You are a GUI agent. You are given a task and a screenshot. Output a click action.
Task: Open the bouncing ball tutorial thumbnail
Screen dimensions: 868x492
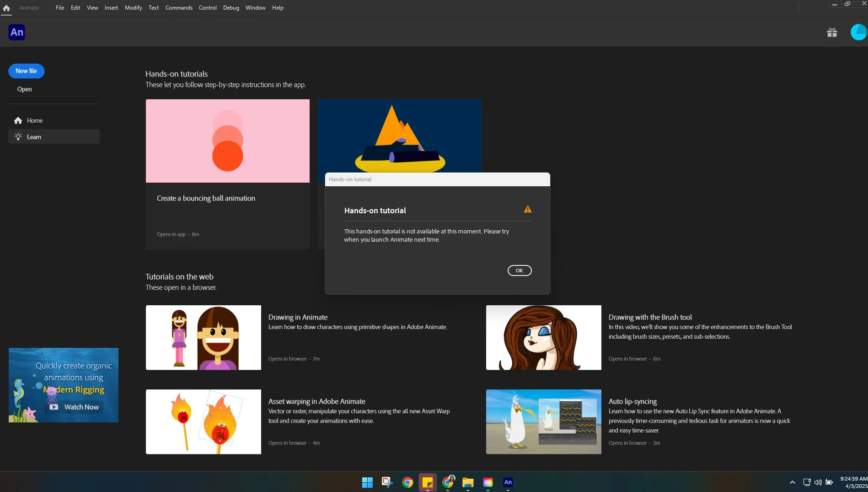[x=228, y=141]
